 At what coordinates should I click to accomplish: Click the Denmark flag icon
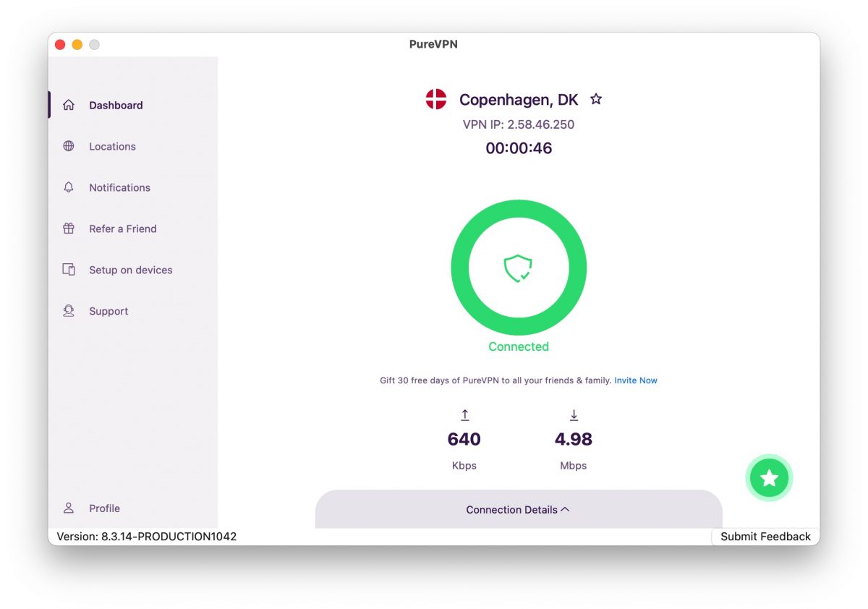pyautogui.click(x=436, y=99)
